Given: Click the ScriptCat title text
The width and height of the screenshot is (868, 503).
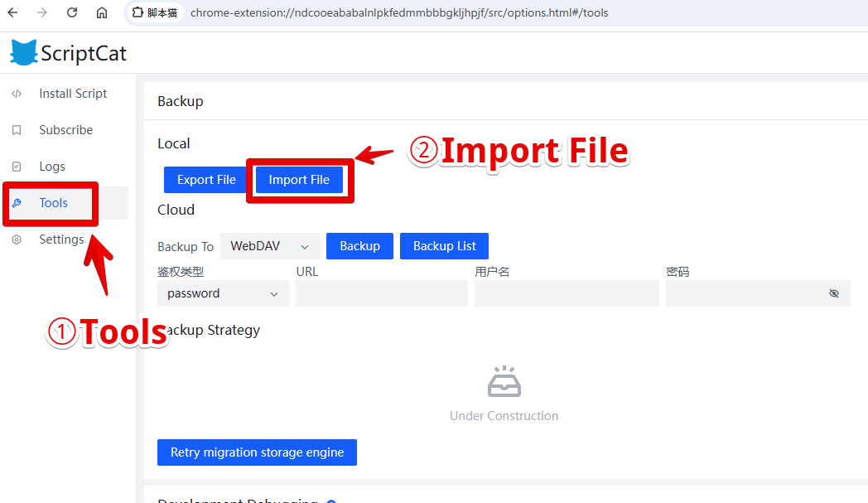Looking at the screenshot, I should pos(84,53).
